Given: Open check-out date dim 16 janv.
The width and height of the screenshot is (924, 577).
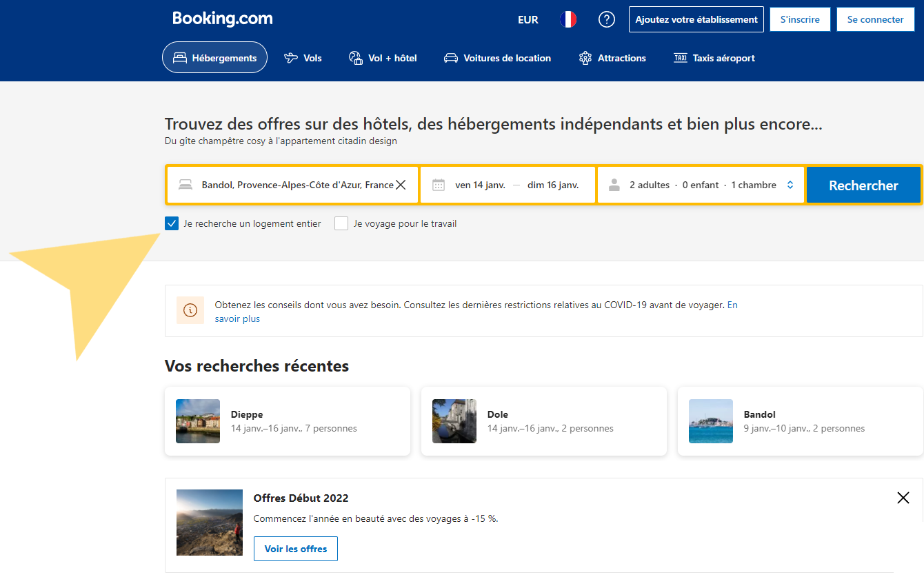Looking at the screenshot, I should pyautogui.click(x=553, y=185).
